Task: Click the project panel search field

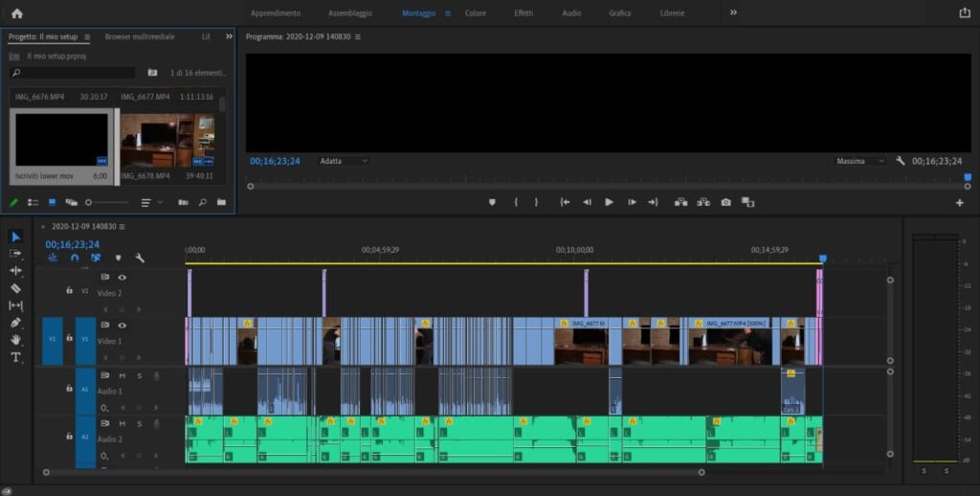Action: (73, 73)
